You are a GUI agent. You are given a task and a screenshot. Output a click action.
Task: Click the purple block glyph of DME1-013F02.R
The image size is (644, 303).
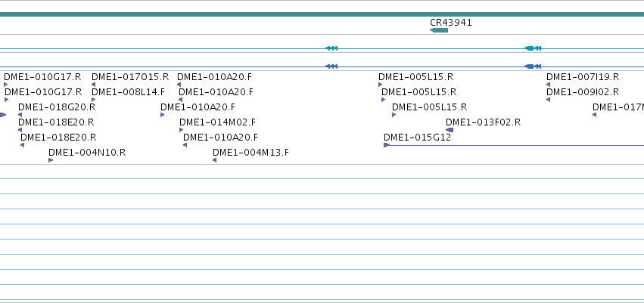pos(450,130)
